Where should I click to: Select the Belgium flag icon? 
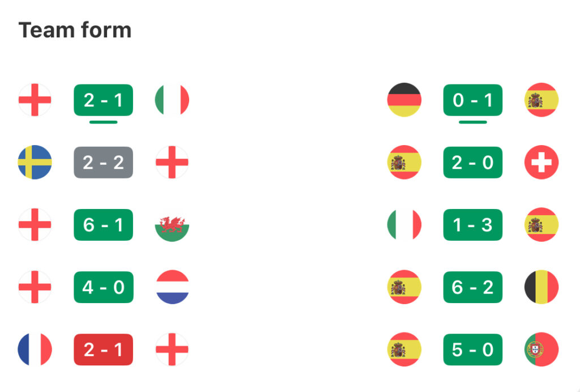pos(541,287)
